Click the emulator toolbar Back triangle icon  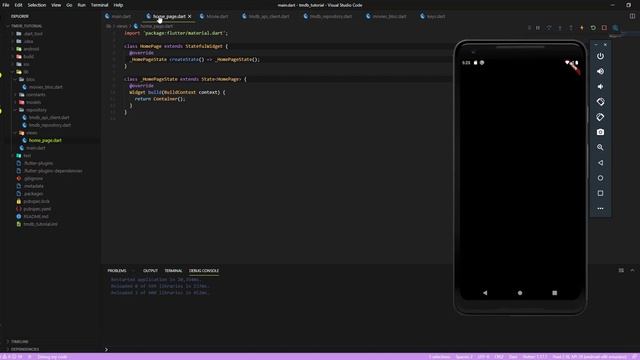pos(600,163)
